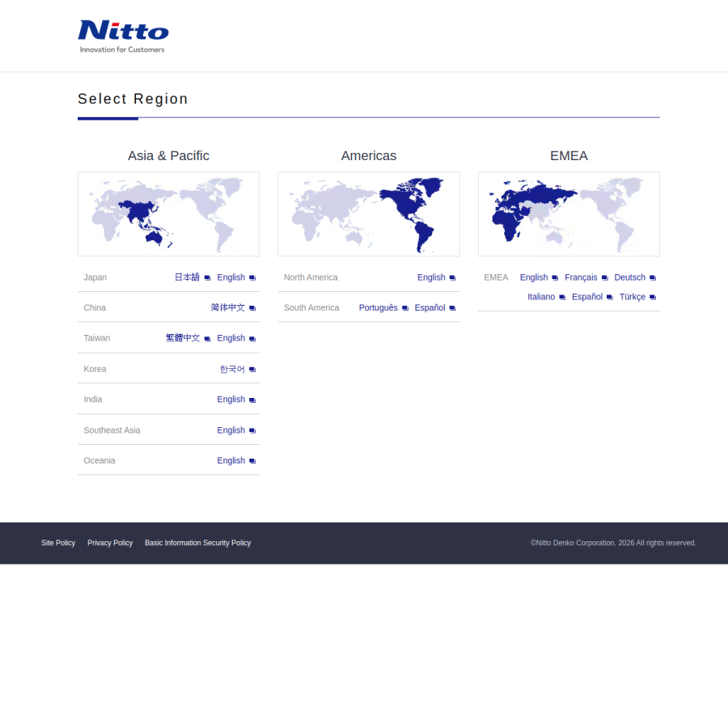Open Taiwan site in 繁體中文
This screenshot has height=728, width=728.
point(183,338)
